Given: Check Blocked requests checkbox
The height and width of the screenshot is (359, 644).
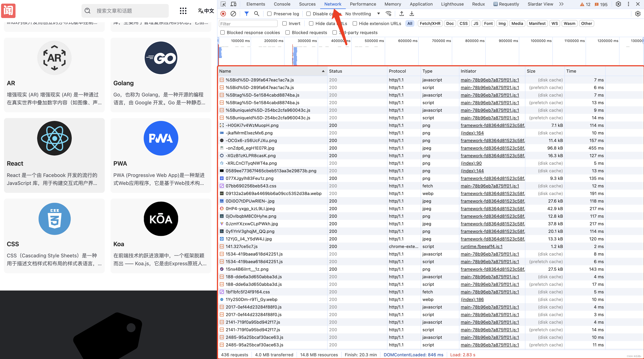Looking at the screenshot, I should tap(288, 32).
